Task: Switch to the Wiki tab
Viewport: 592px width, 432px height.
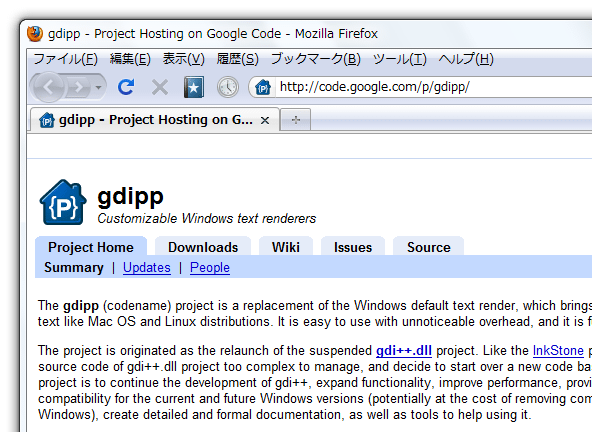Action: (286, 247)
